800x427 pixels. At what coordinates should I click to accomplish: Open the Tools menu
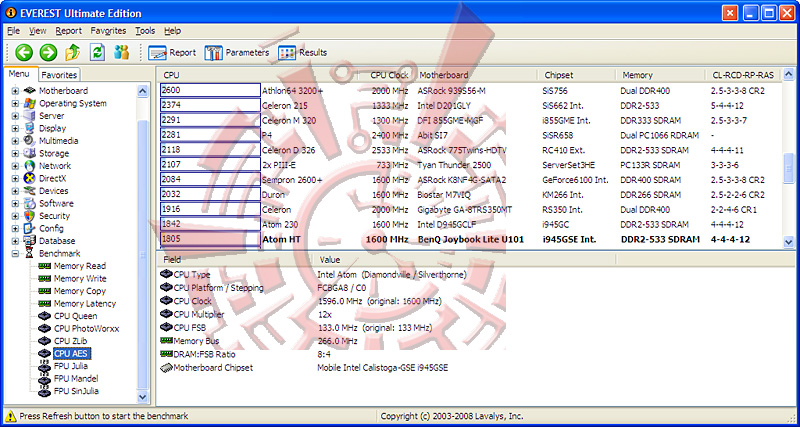[x=145, y=31]
